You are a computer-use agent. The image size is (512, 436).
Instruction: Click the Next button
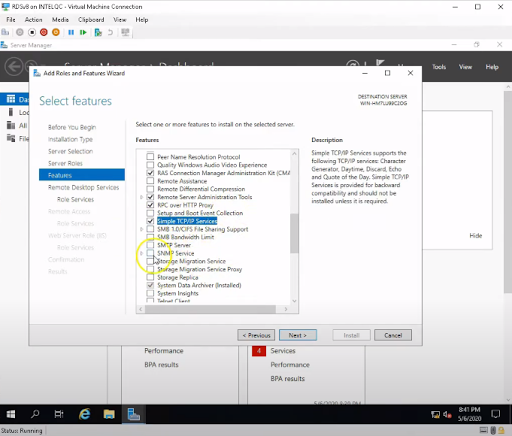point(298,335)
